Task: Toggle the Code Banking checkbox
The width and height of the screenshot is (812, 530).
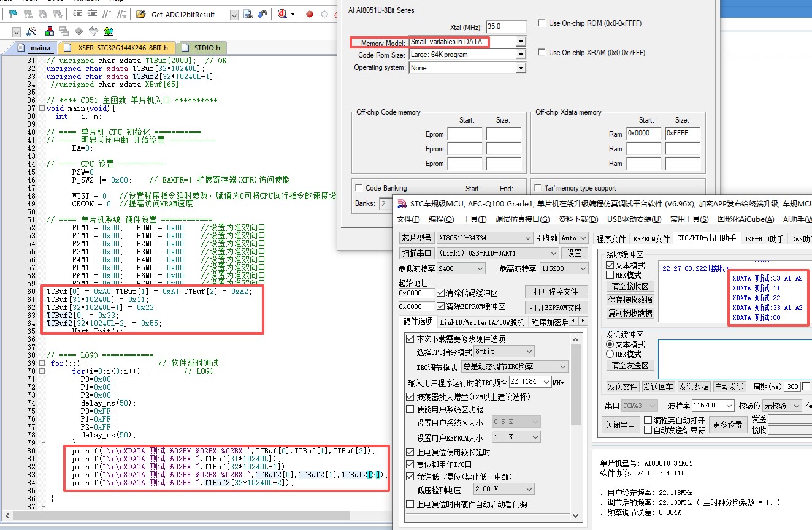Action: click(x=359, y=188)
